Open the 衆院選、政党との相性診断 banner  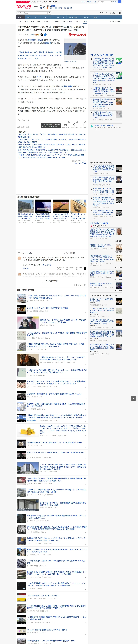coord(106,127)
